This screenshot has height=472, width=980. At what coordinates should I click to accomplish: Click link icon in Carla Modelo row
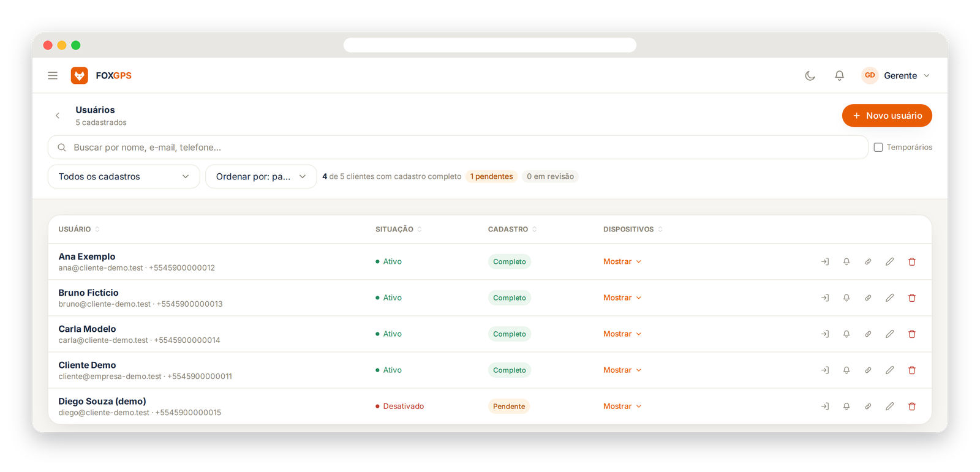click(x=868, y=334)
